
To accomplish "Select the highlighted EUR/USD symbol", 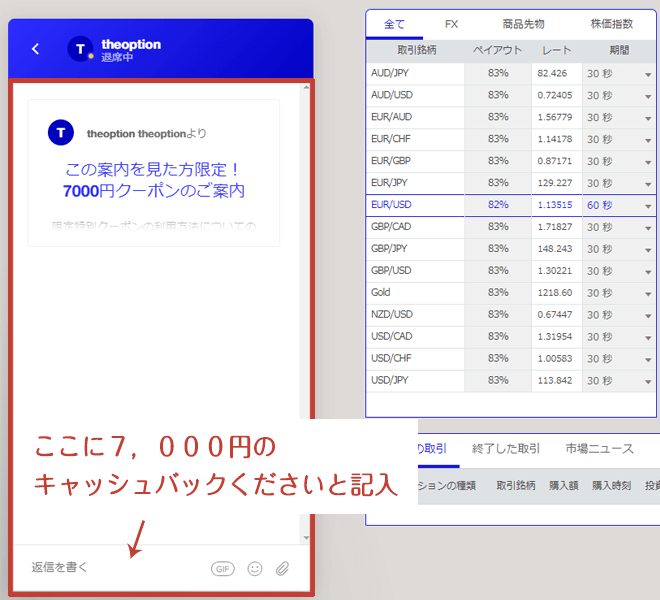I will point(391,205).
